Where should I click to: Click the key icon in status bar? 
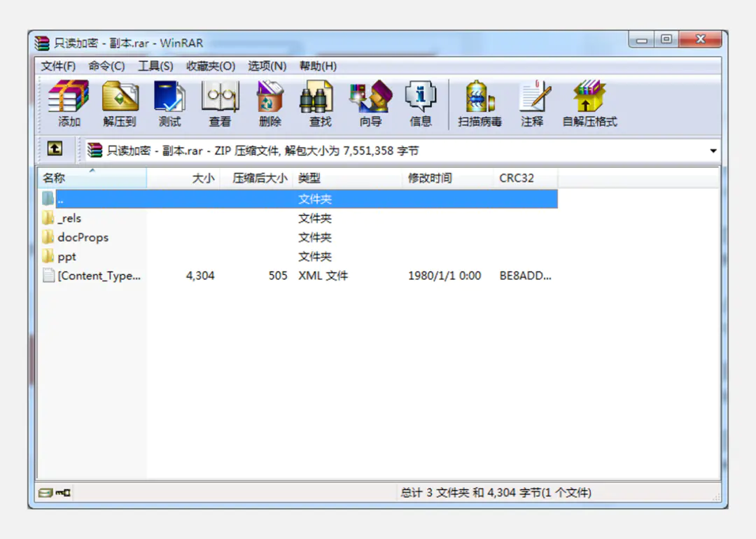pos(64,493)
